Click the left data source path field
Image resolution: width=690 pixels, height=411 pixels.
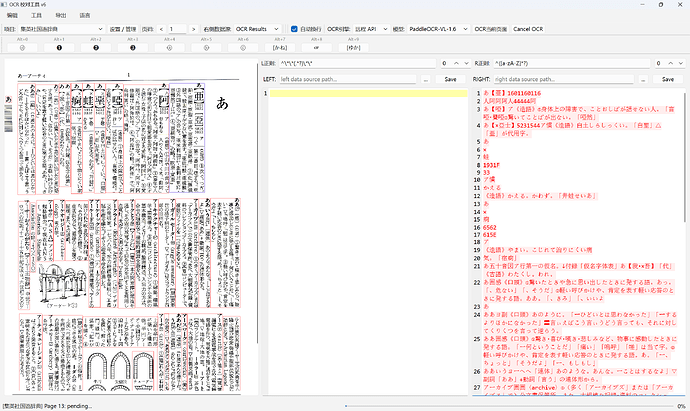pyautogui.click(x=348, y=79)
